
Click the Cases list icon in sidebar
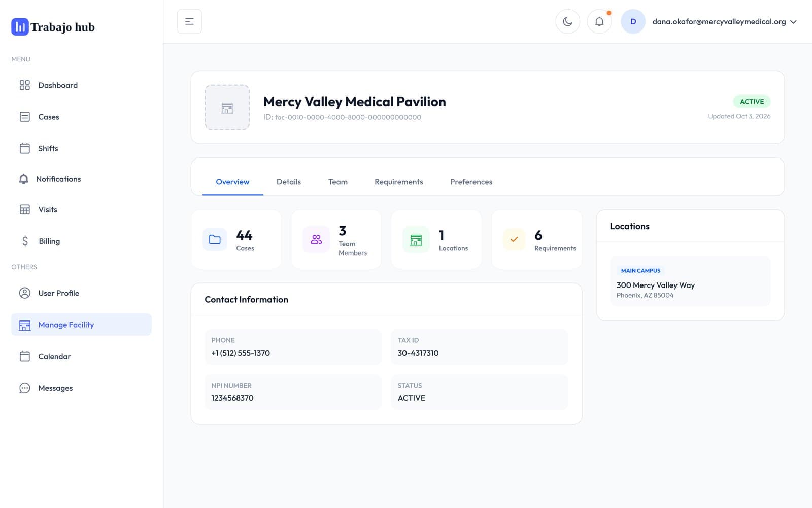24,117
